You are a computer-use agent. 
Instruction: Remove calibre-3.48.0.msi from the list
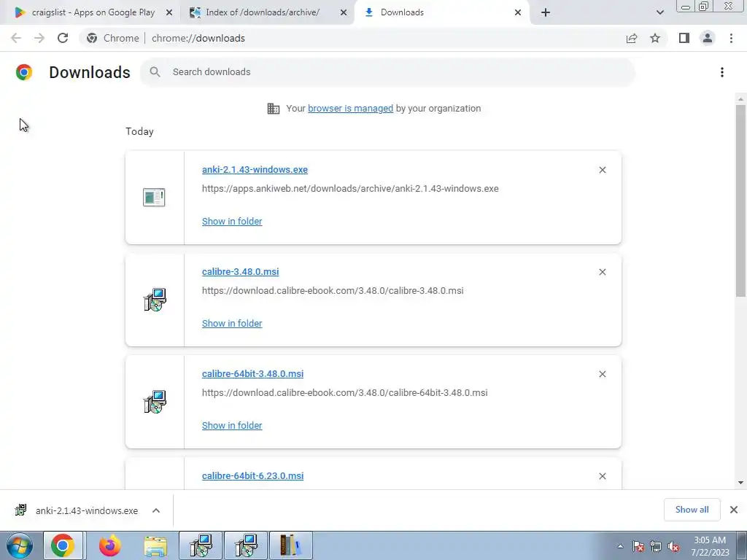[x=602, y=272]
